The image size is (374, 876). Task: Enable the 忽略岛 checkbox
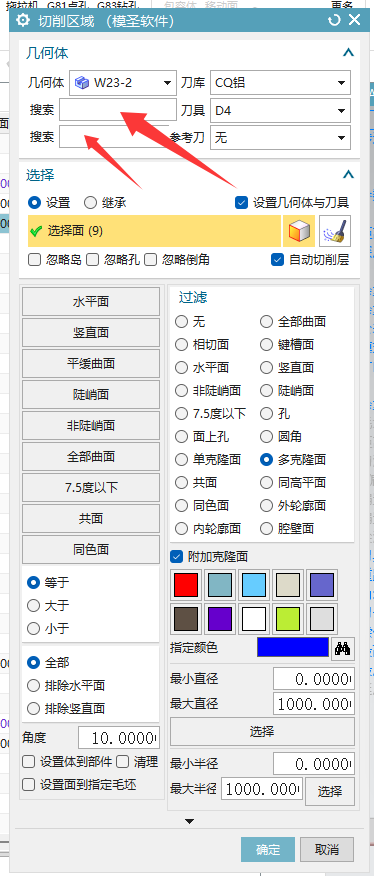click(x=35, y=260)
